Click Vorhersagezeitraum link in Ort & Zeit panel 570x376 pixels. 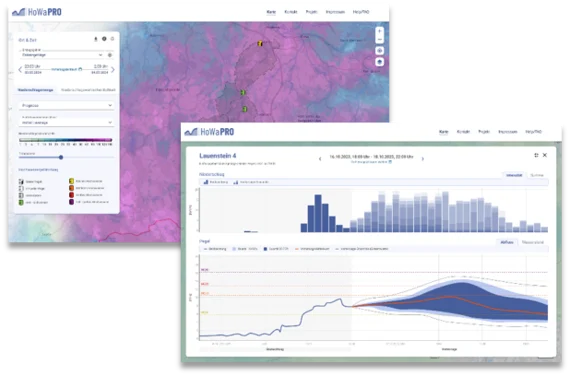(67, 69)
